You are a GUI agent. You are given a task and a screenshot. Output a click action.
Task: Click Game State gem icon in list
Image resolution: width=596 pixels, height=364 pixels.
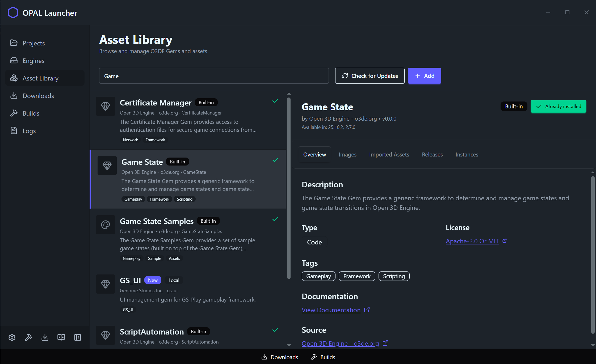click(x=107, y=166)
